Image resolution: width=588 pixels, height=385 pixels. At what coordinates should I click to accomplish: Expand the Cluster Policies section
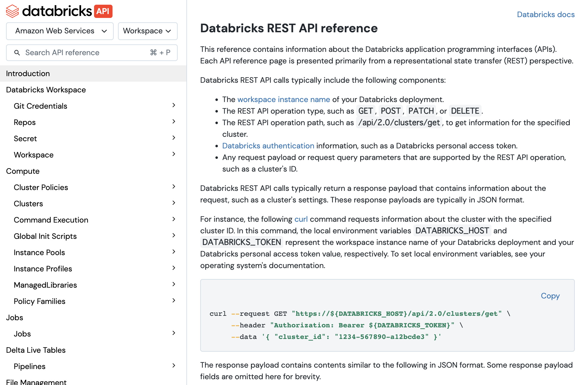[x=174, y=187]
